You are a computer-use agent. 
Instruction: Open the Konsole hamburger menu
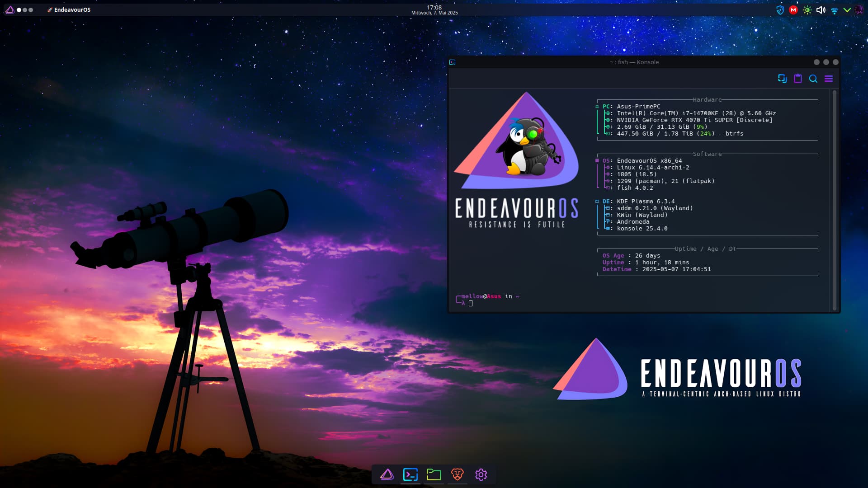[829, 79]
